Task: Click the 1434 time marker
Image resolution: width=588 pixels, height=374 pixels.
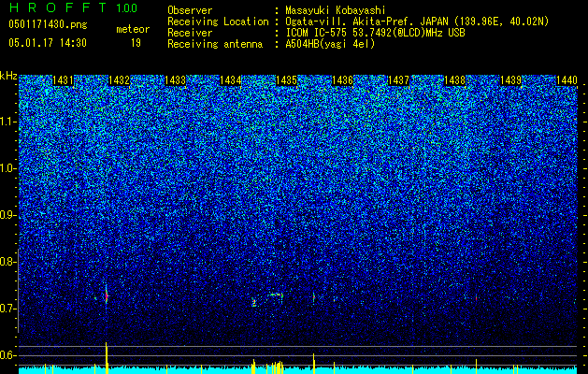Action: tap(231, 80)
